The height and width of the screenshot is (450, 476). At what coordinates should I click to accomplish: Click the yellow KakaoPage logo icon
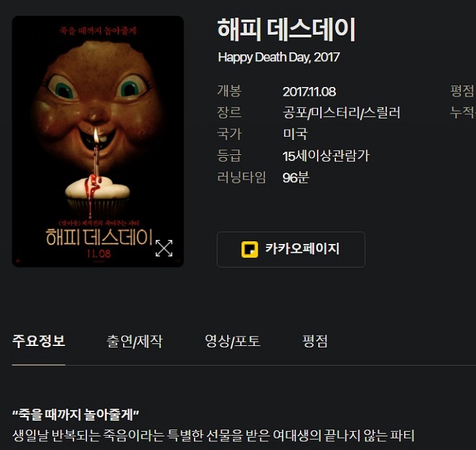[x=250, y=249]
